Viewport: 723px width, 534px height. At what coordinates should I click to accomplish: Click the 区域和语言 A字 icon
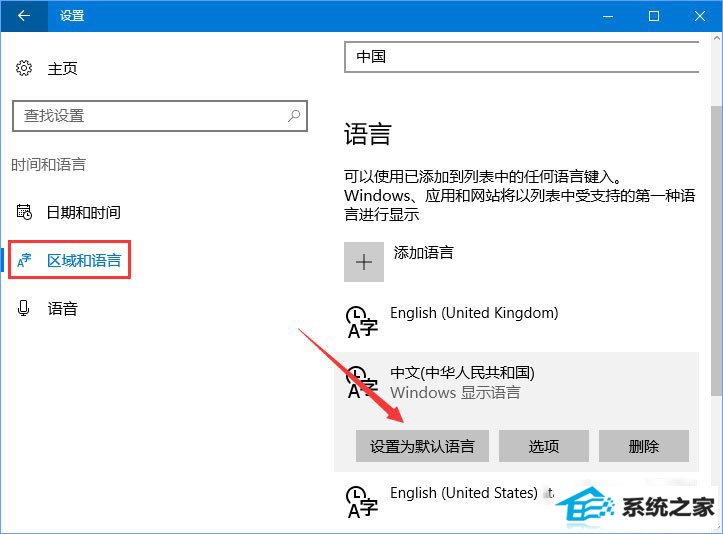(x=24, y=261)
